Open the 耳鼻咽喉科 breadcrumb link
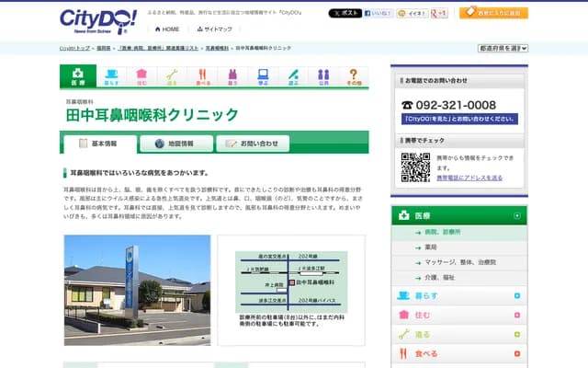This screenshot has width=588, height=368. pyautogui.click(x=217, y=48)
